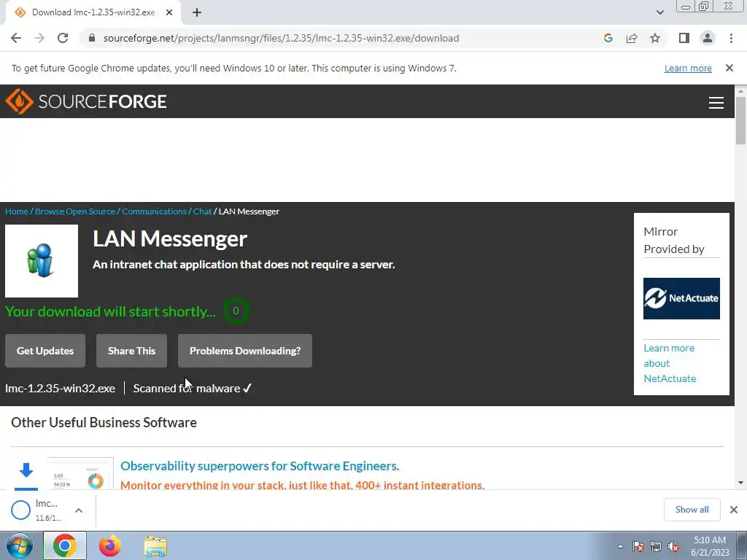Click the address bar URL

(x=281, y=38)
